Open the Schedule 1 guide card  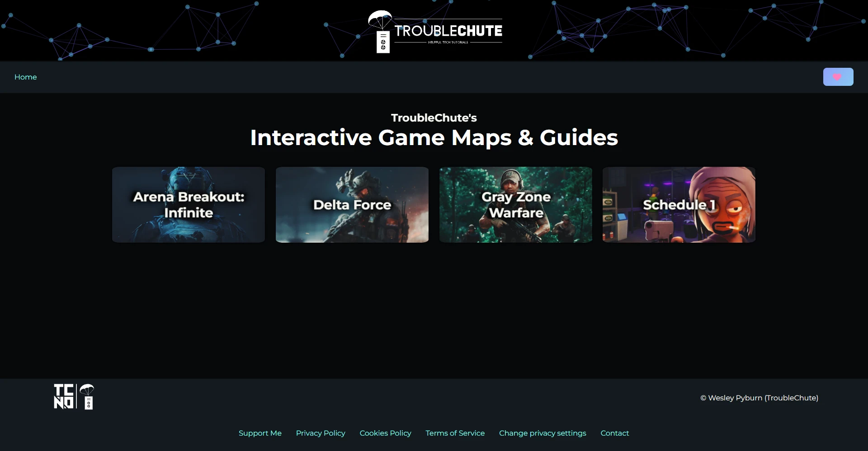coord(679,205)
